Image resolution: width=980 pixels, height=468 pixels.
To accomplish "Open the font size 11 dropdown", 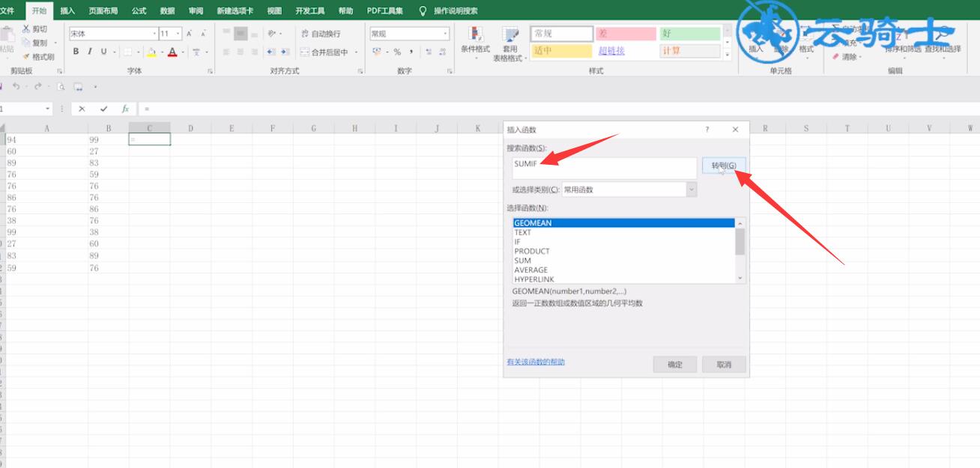I will point(178,34).
